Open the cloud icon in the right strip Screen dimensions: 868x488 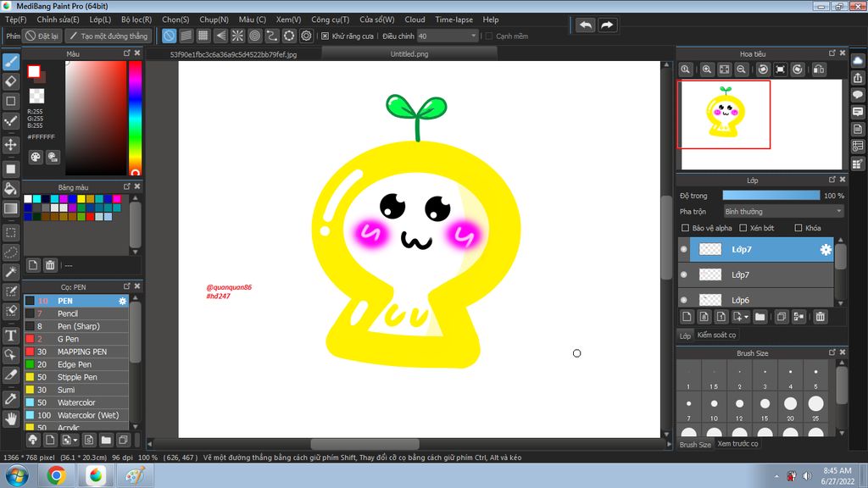858,60
